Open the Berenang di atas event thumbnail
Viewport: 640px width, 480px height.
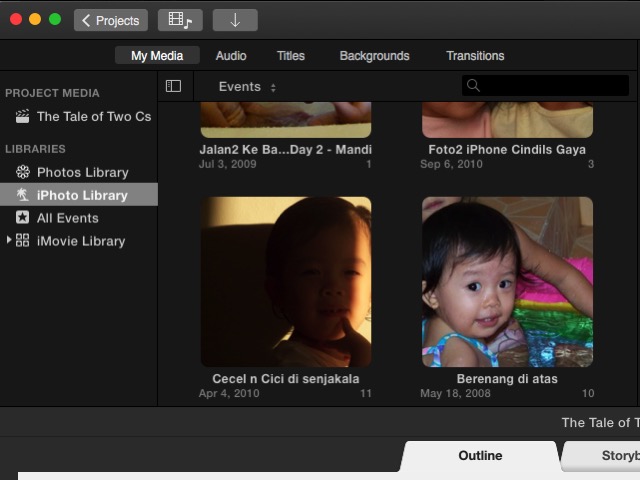click(x=507, y=281)
